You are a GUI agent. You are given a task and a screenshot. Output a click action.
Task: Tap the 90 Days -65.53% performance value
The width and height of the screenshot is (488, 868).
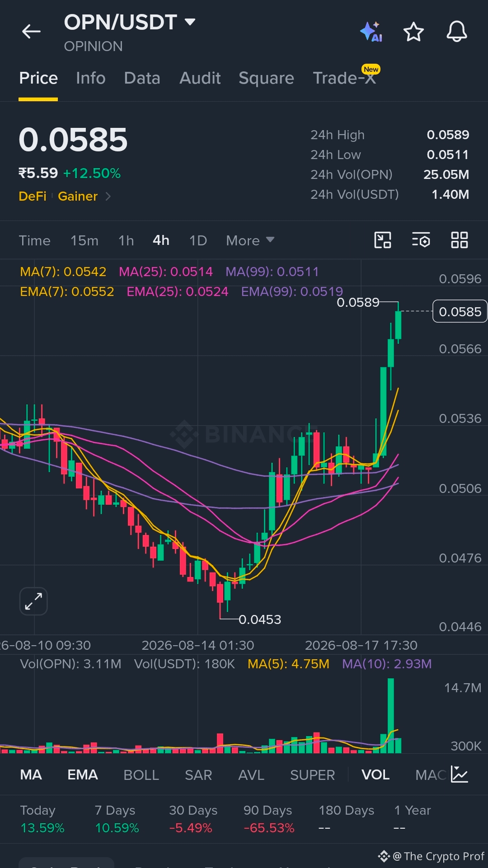[269, 828]
